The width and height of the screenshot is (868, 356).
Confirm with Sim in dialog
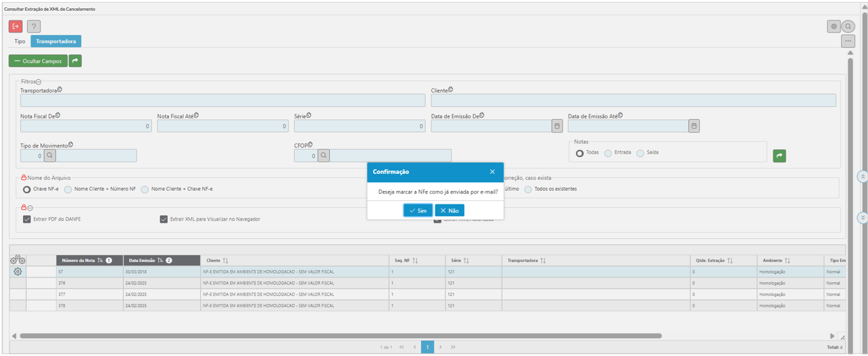[418, 210]
